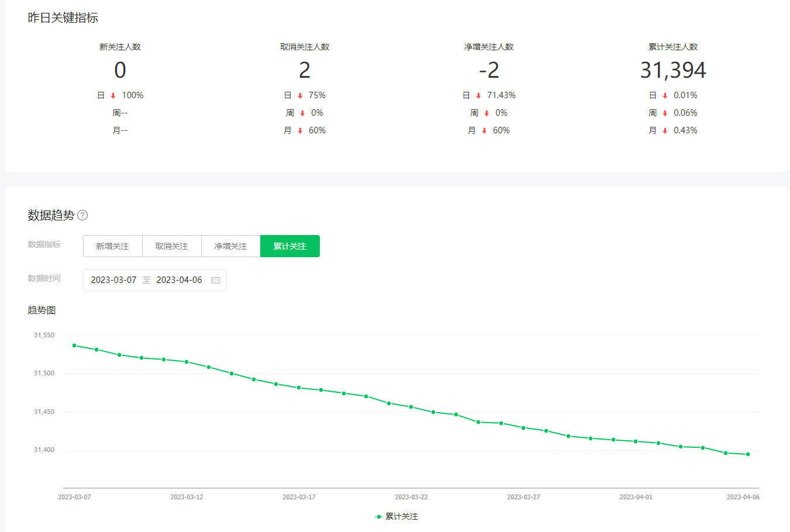Show the 净增关注 trend data
This screenshot has width=790, height=532.
coord(230,246)
